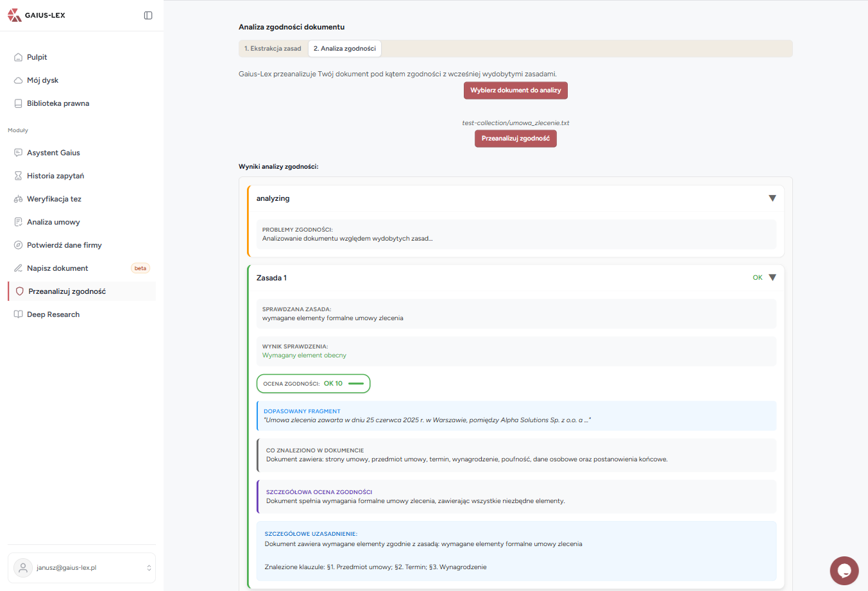
Task: Collapse the sidebar with the panel icon
Action: pos(148,15)
